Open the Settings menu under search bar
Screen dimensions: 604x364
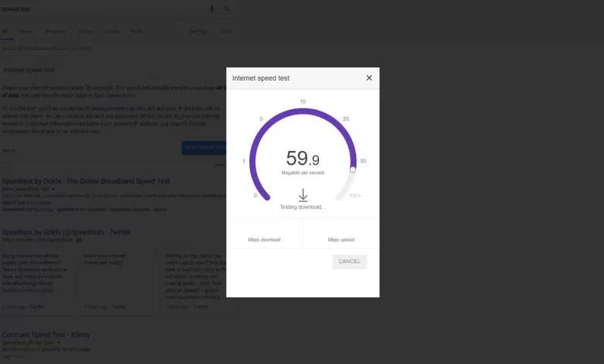(x=198, y=32)
